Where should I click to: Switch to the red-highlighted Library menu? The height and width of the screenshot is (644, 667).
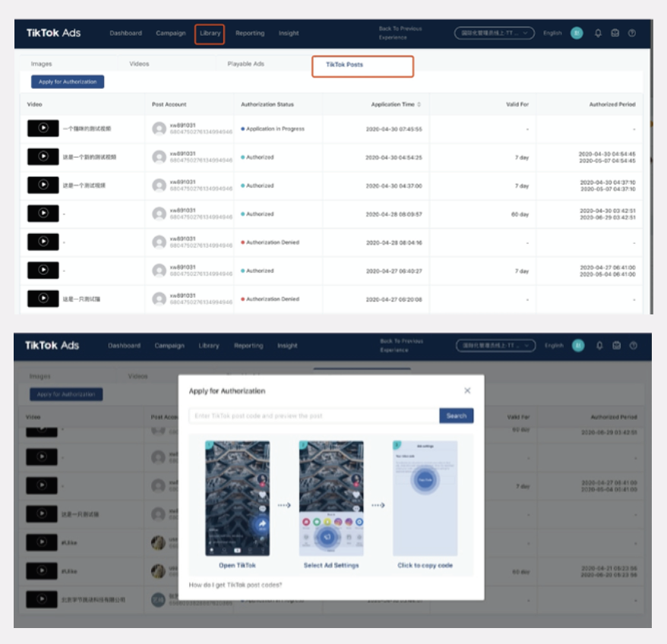pyautogui.click(x=210, y=33)
